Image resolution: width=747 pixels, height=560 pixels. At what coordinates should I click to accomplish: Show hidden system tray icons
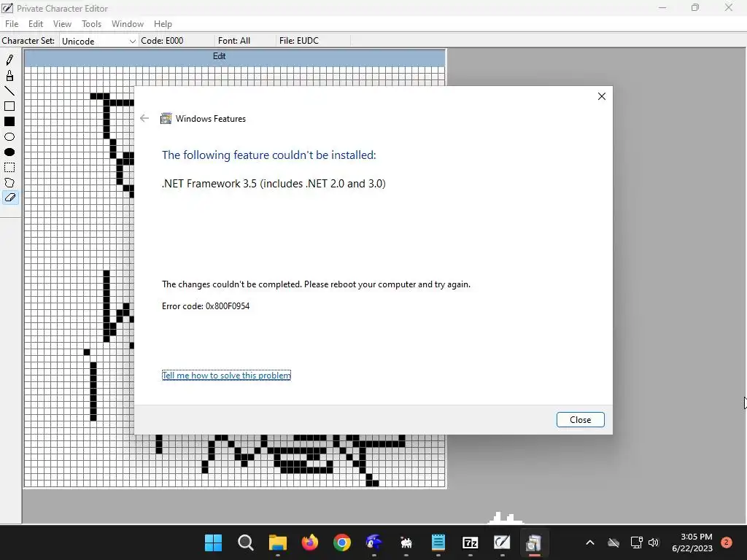[589, 542]
